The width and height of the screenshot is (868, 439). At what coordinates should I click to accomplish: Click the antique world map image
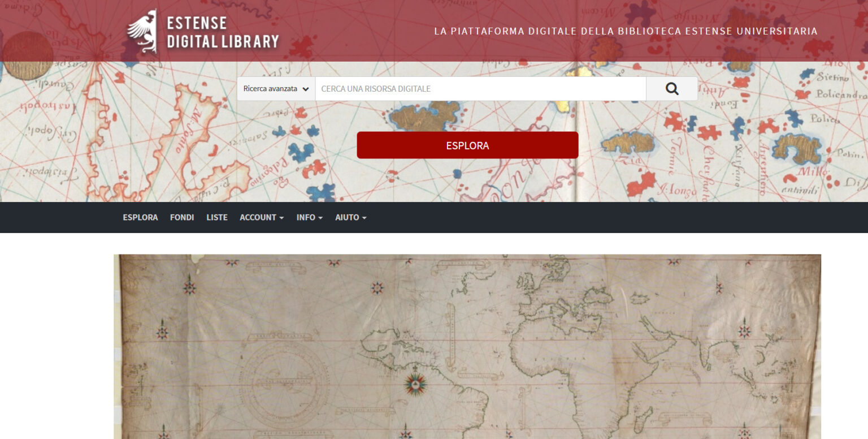click(x=467, y=347)
